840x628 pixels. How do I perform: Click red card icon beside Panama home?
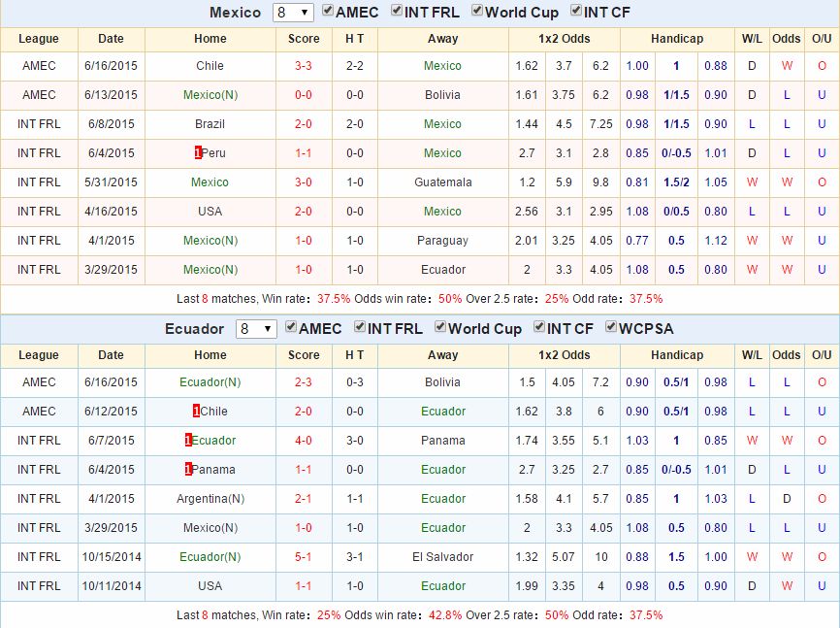pos(188,469)
